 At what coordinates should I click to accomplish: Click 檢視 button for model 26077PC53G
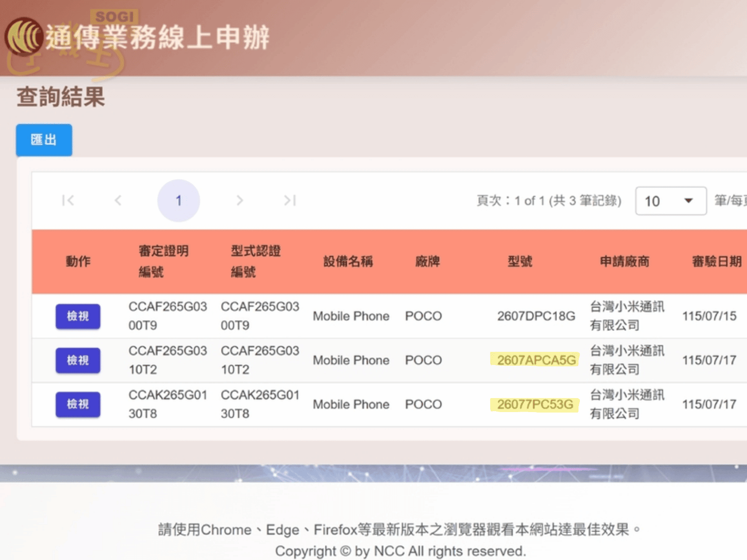coord(78,404)
